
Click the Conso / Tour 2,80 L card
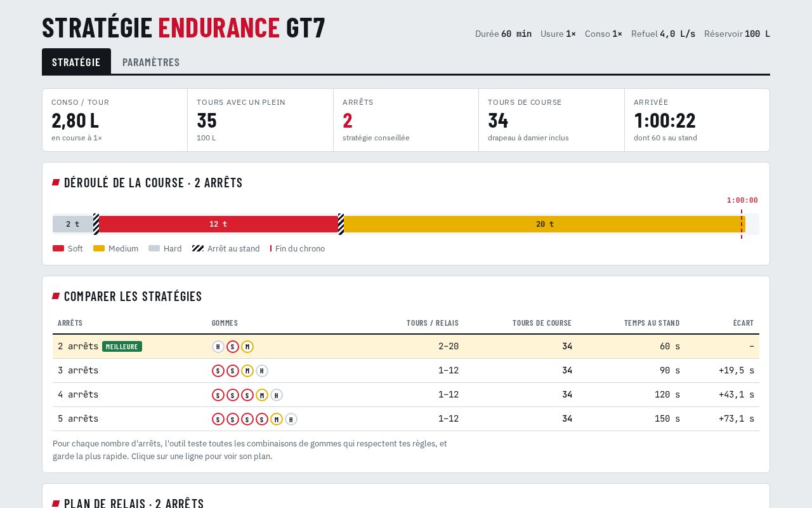pos(115,120)
